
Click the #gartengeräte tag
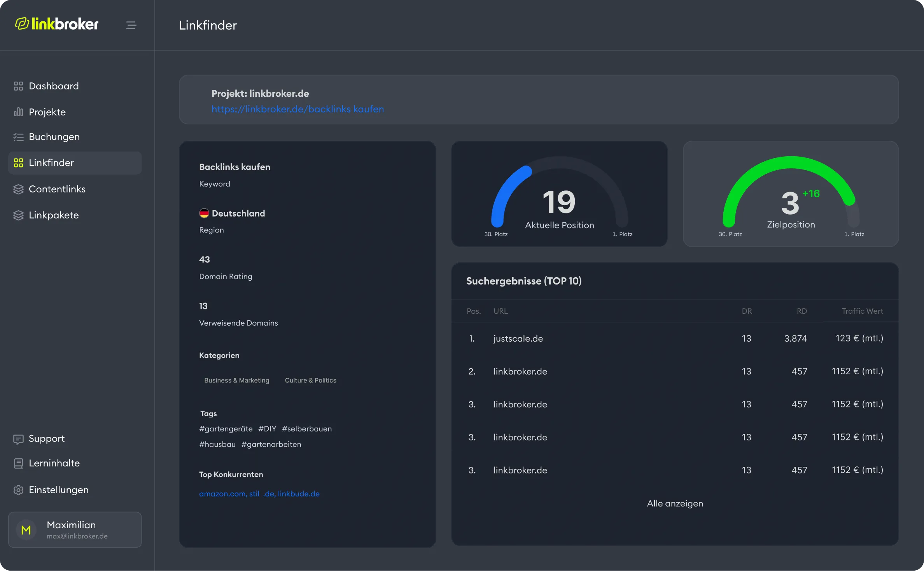[x=226, y=429]
